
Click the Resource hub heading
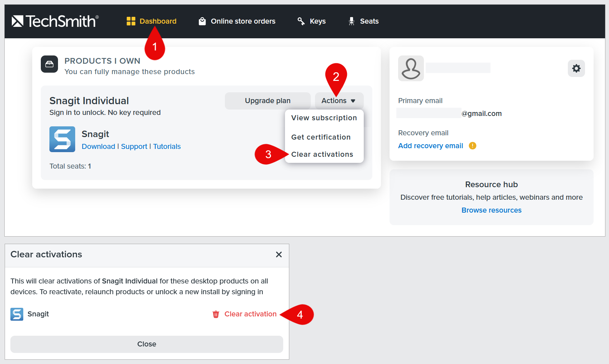492,184
